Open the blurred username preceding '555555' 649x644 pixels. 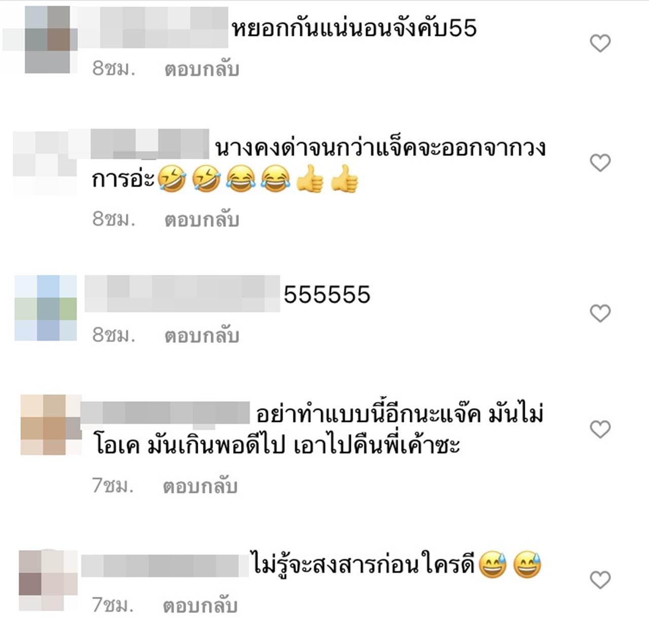point(182,294)
